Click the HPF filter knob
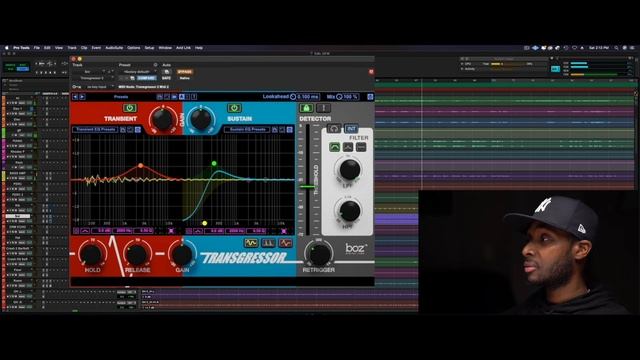Screen dimensions: 640x360 pos(349,211)
